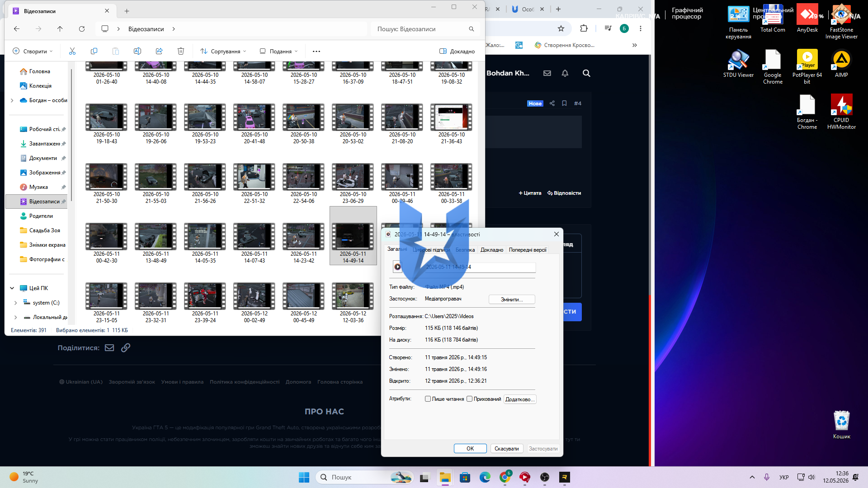Screen dimensions: 868x488
Task: Click 'Змінити...' button in properties
Action: click(x=512, y=300)
